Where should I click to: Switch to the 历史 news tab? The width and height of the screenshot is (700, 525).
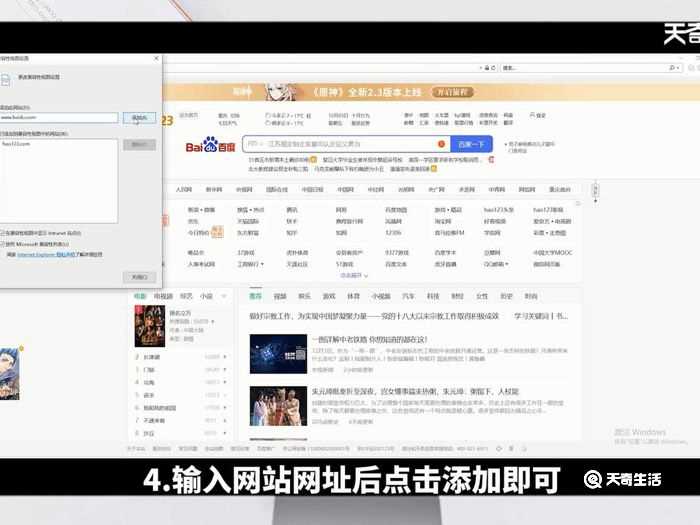click(506, 296)
